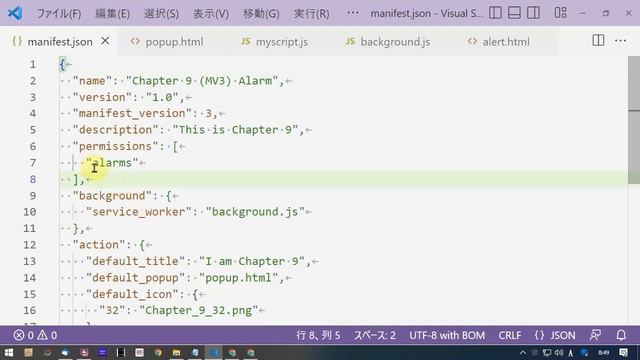
Task: Click the line and column indicator 行 8, 列 5
Action: tap(318, 336)
